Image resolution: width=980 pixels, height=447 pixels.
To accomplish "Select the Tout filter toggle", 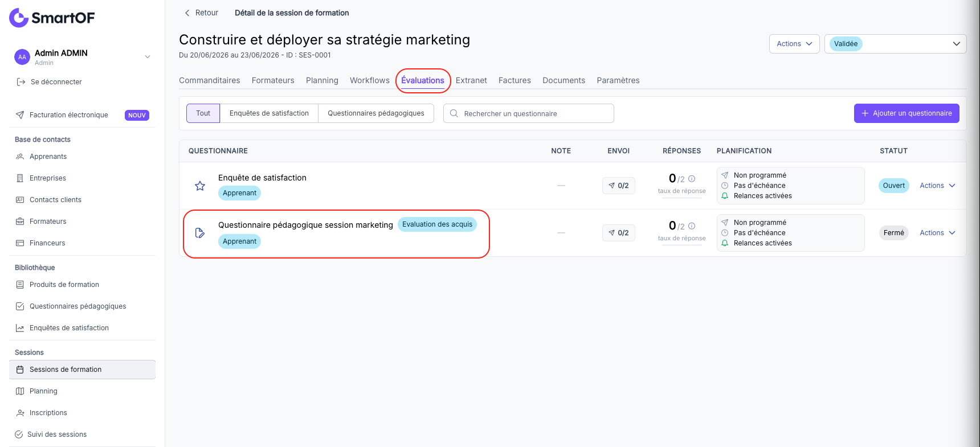I will click(x=203, y=113).
